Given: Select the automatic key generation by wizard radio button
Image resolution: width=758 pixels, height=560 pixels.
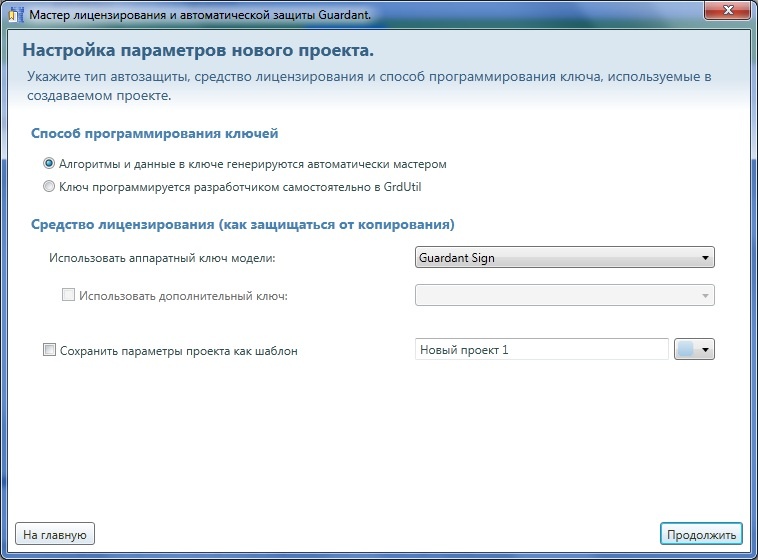Looking at the screenshot, I should pos(49,164).
